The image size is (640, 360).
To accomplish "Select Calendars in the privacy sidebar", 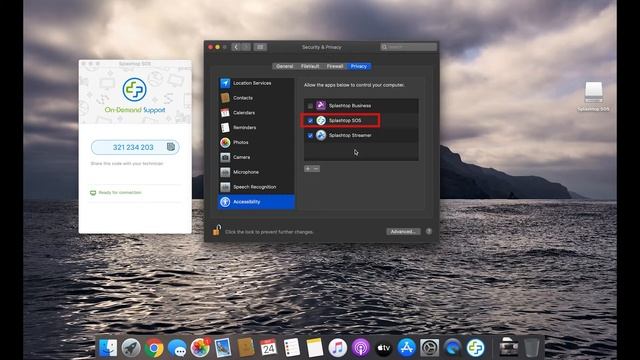I will (256, 113).
